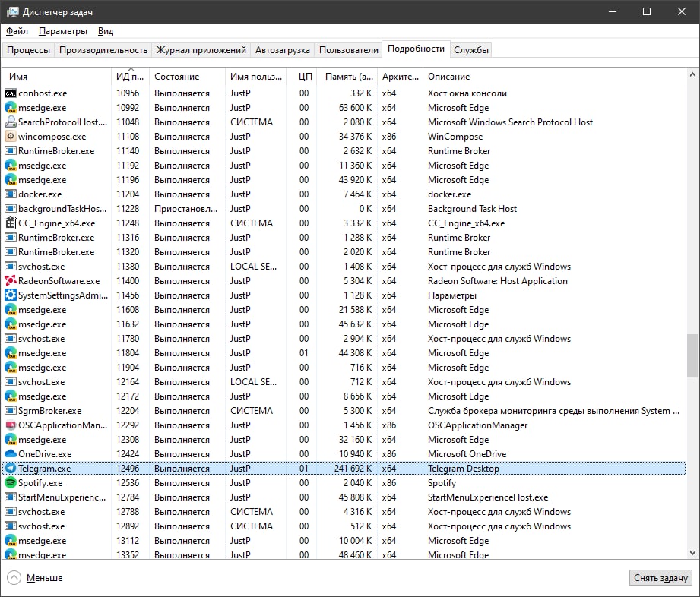700x597 pixels.
Task: Select the Подробности tab
Action: (x=416, y=49)
